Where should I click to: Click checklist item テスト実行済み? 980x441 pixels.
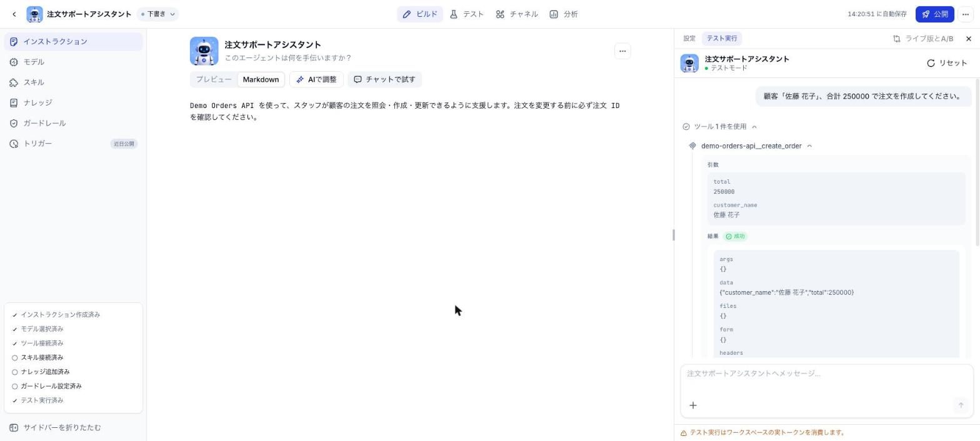42,400
